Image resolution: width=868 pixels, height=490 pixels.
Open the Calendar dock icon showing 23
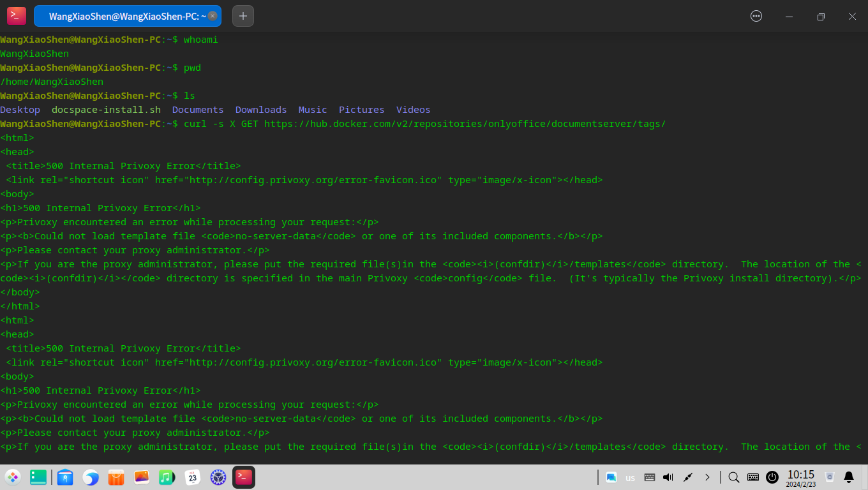[x=193, y=477]
